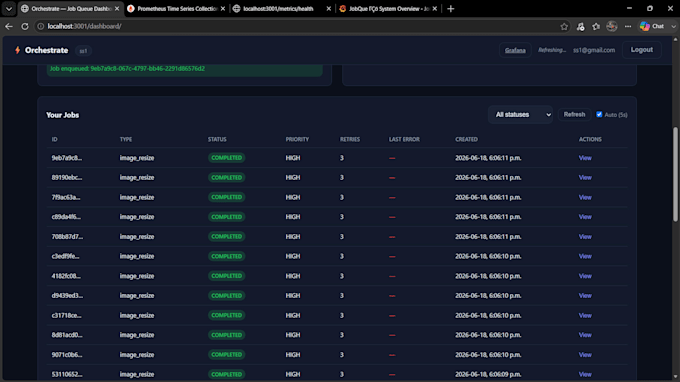
Task: View job c3edf9fe details
Action: [585, 256]
